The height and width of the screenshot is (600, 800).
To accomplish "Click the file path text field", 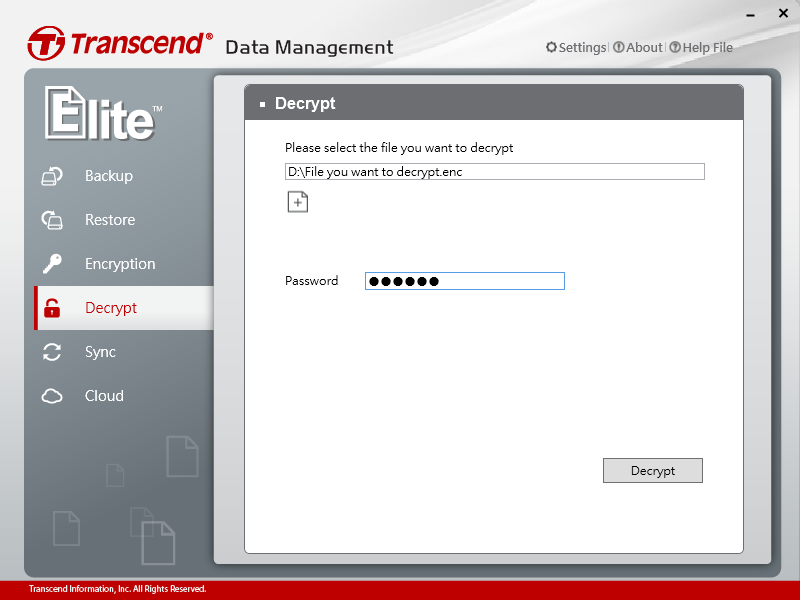I will click(494, 172).
